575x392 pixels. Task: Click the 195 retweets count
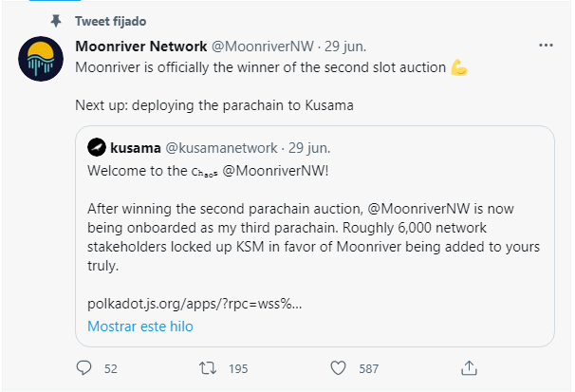[238, 368]
